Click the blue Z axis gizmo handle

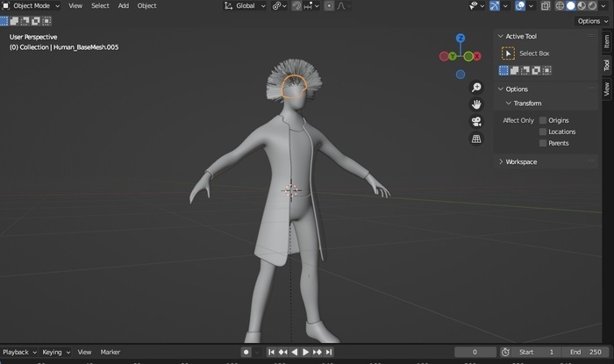coord(460,39)
